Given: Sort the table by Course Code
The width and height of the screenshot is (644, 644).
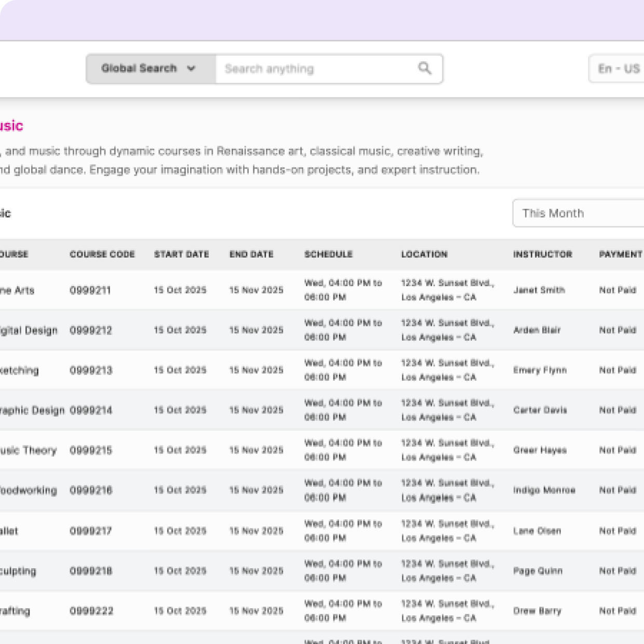Looking at the screenshot, I should 102,254.
